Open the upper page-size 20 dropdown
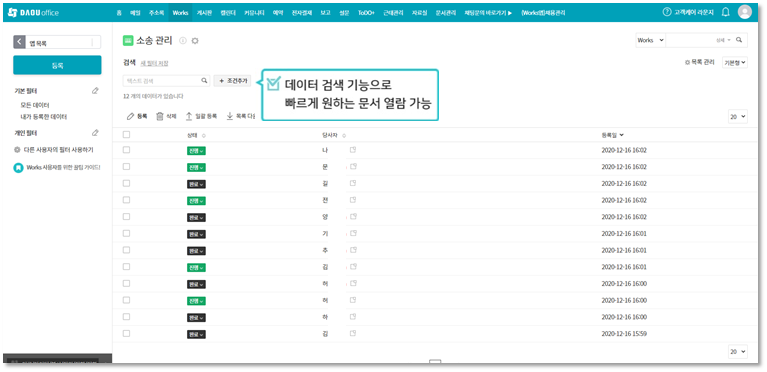This screenshot has height=372, width=767. 738,116
